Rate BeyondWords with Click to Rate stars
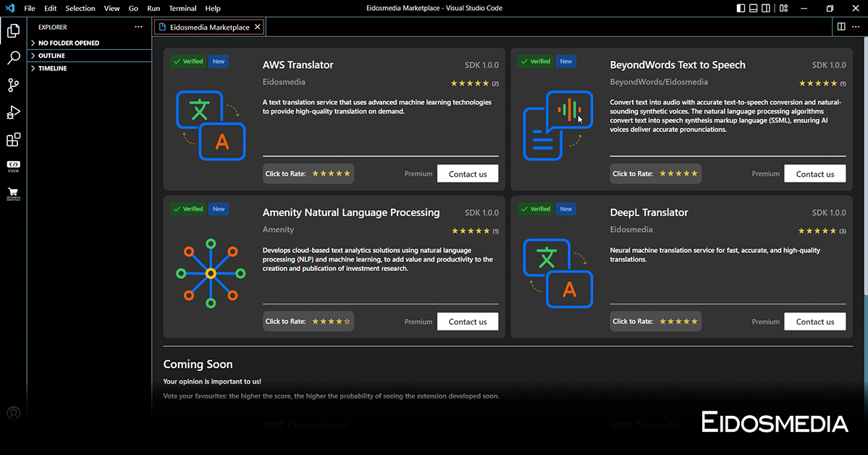 tap(678, 173)
